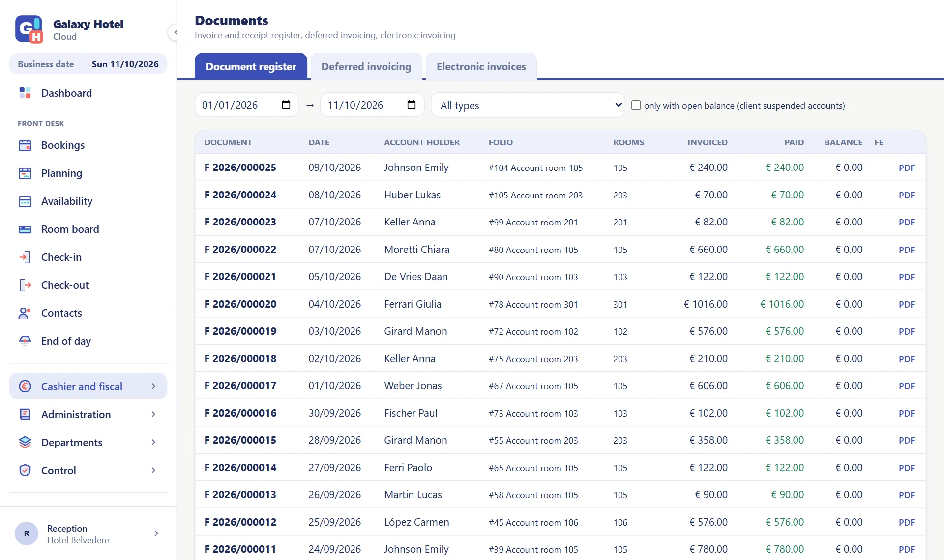
Task: Click the Bookings calendar icon
Action: pos(25,145)
